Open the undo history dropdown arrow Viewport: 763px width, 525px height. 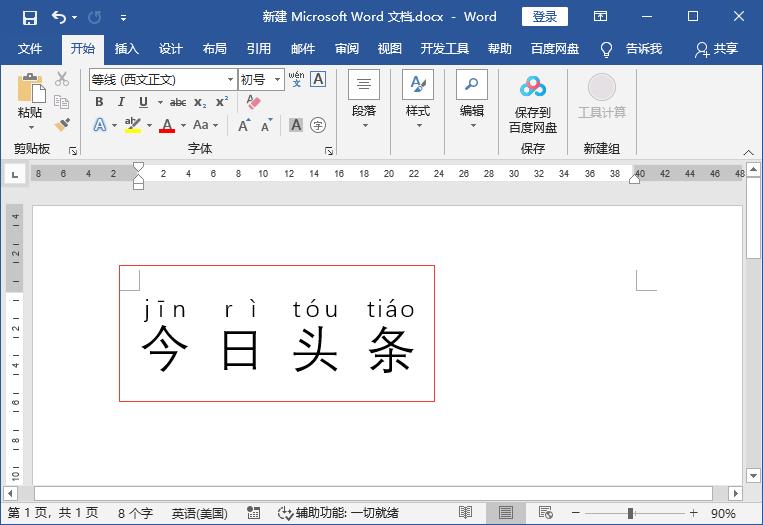pyautogui.click(x=74, y=18)
